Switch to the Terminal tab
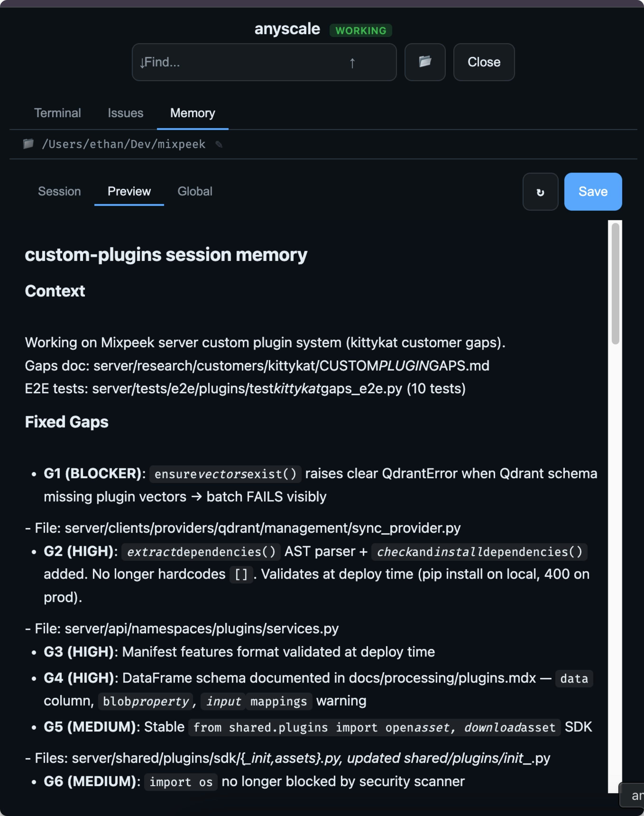The height and width of the screenshot is (816, 644). (x=58, y=113)
